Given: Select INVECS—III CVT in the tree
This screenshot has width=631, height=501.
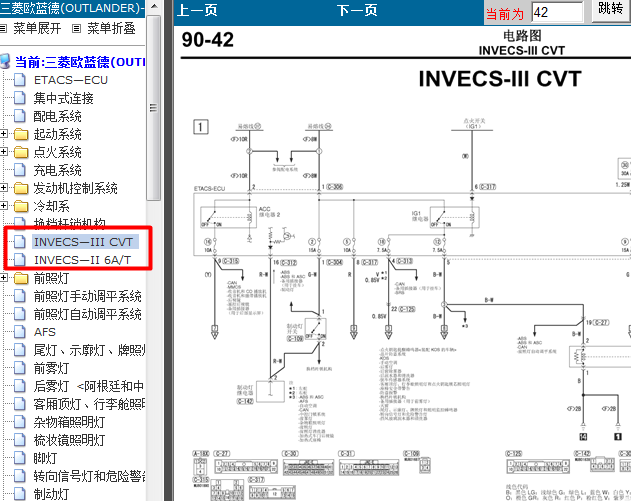Looking at the screenshot, I should (83, 242).
